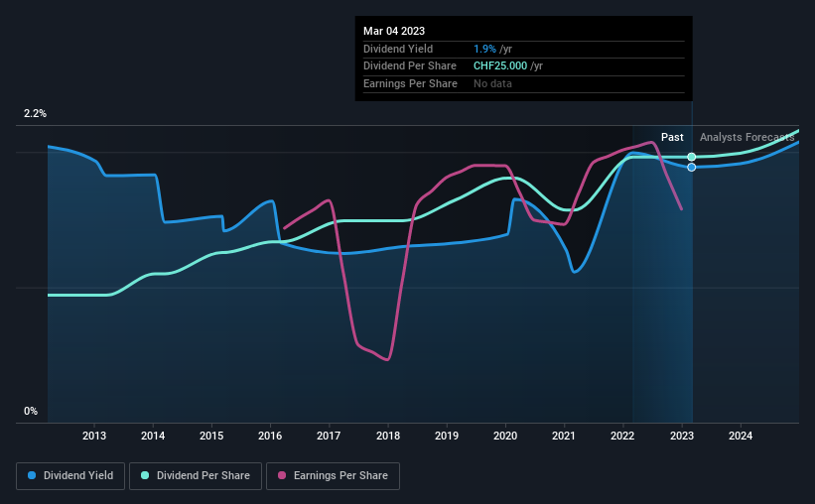This screenshot has width=815, height=504.
Task: Click the '2.2%' y-axis label
Action: [x=35, y=114]
